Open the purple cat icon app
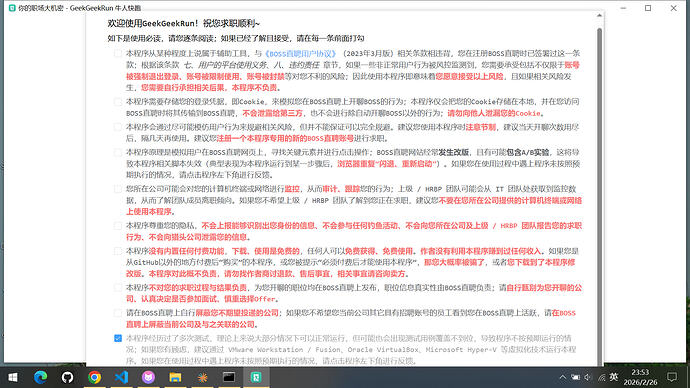The height and width of the screenshot is (388, 690). pyautogui.click(x=148, y=377)
